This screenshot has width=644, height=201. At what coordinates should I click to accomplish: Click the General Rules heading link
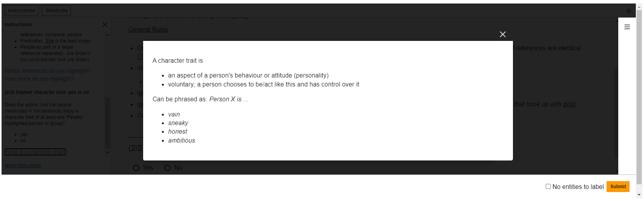click(x=148, y=30)
